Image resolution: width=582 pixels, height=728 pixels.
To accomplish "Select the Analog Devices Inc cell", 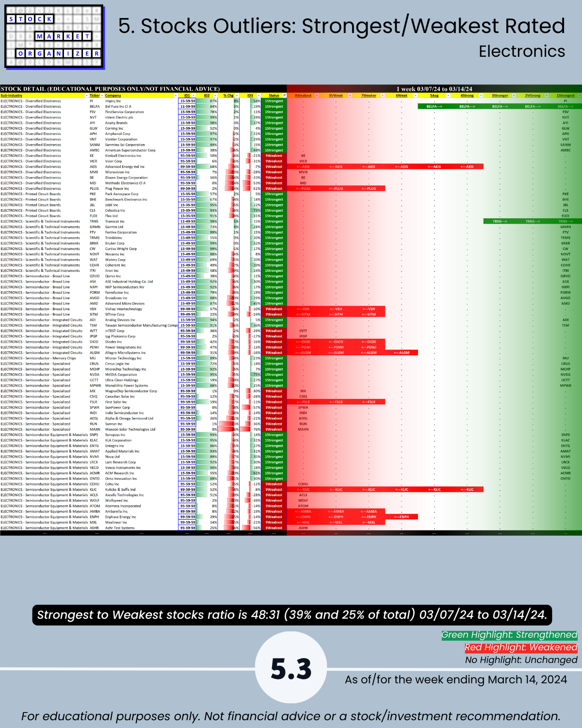I will pyautogui.click(x=141, y=320).
